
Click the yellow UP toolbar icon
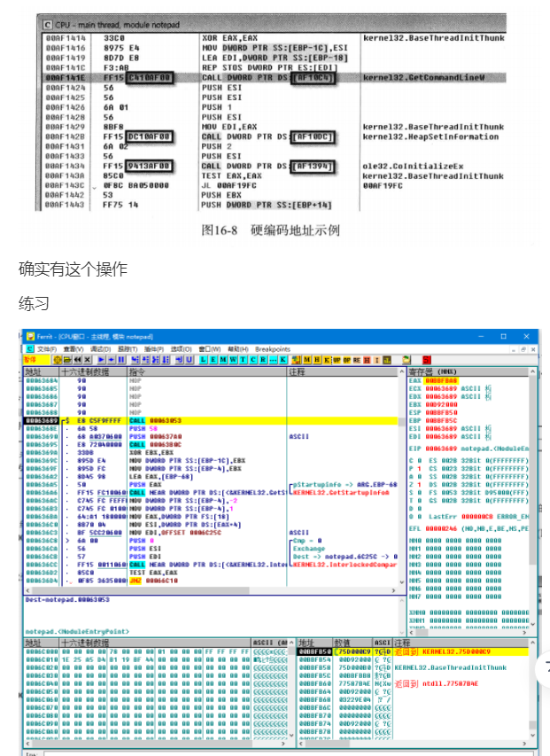(x=337, y=359)
